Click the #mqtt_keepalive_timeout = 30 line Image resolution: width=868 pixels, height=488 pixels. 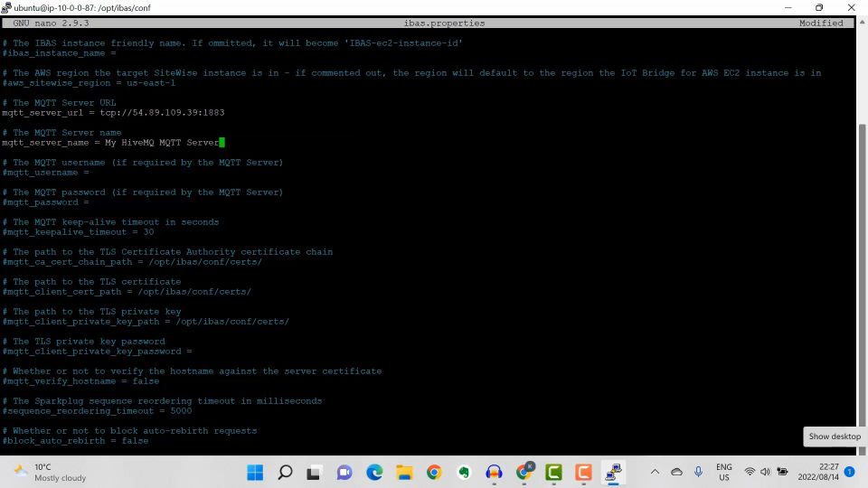[x=78, y=232]
